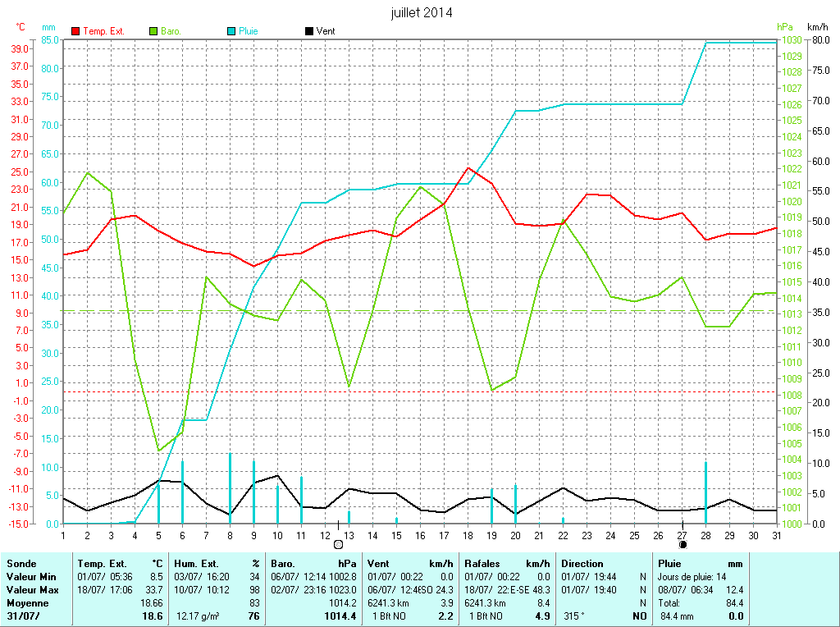Image resolution: width=840 pixels, height=627 pixels.
Task: Select the Rafales column header
Action: [x=482, y=564]
